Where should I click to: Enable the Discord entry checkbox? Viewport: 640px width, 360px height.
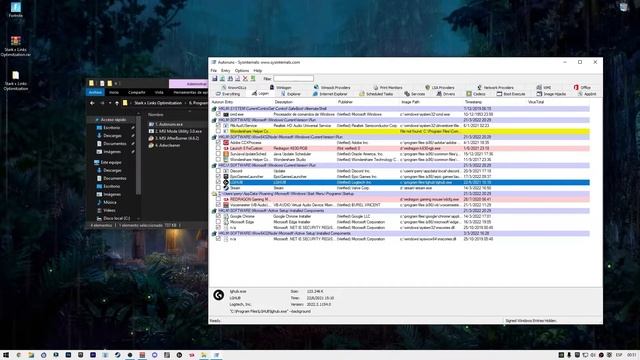(218, 171)
